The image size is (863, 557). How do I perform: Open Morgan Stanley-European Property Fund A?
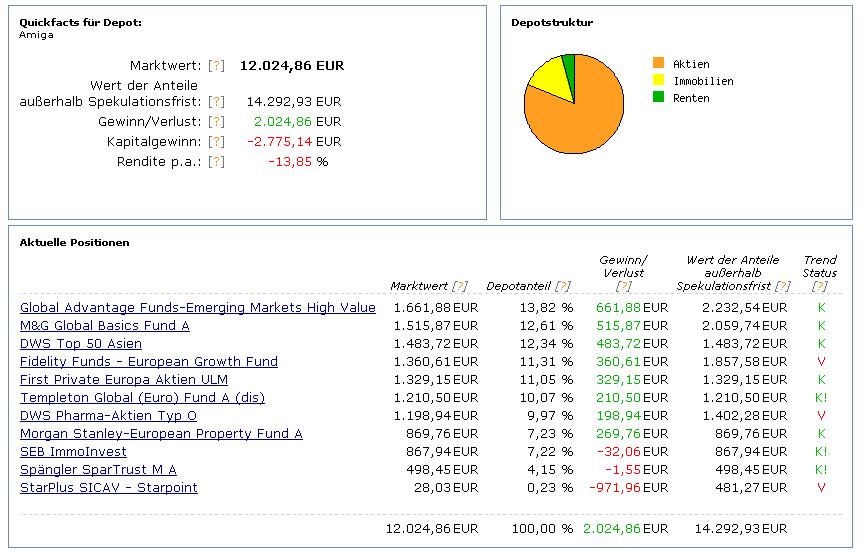click(x=161, y=434)
